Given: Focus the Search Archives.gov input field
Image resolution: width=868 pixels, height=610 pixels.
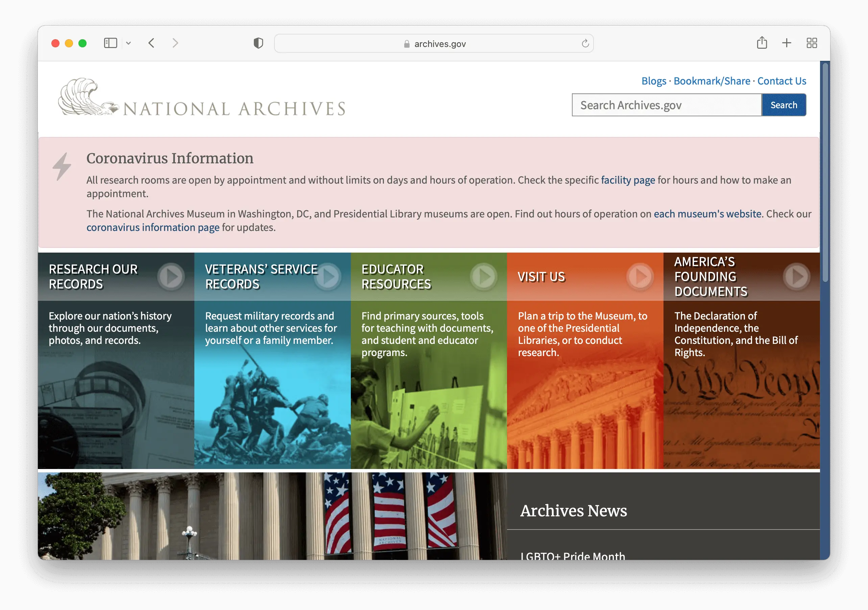Looking at the screenshot, I should click(666, 105).
